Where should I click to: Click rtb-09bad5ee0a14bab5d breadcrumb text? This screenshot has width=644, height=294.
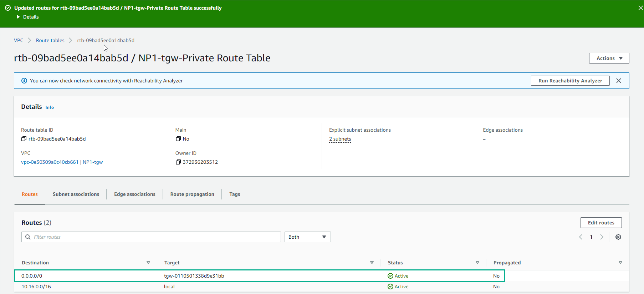(x=106, y=40)
